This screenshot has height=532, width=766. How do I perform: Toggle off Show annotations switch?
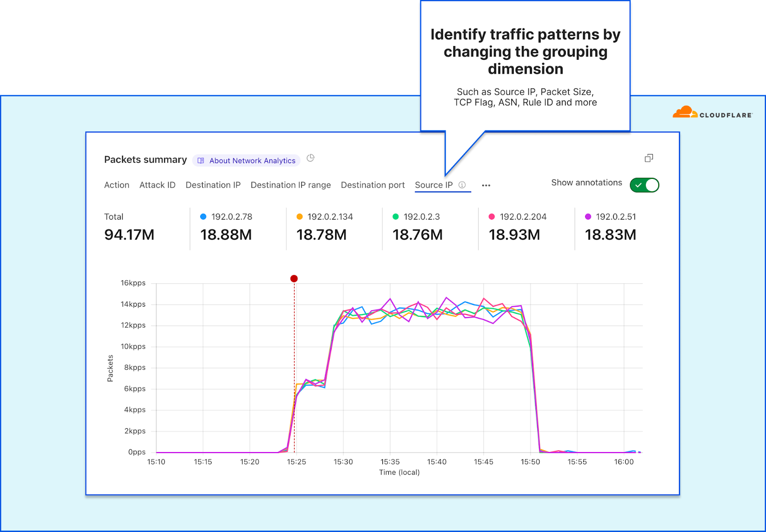[x=644, y=185]
